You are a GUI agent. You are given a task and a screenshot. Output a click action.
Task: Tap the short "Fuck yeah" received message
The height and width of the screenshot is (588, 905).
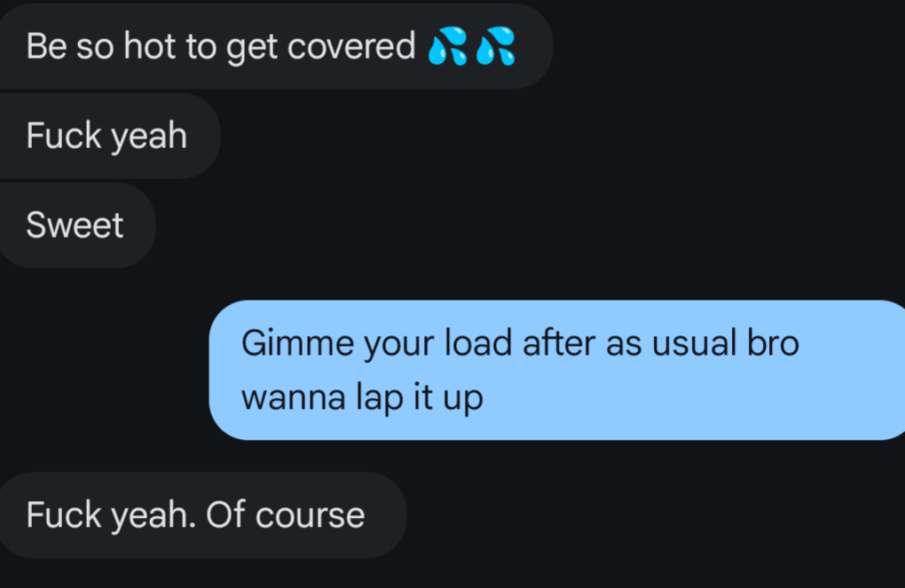[109, 136]
